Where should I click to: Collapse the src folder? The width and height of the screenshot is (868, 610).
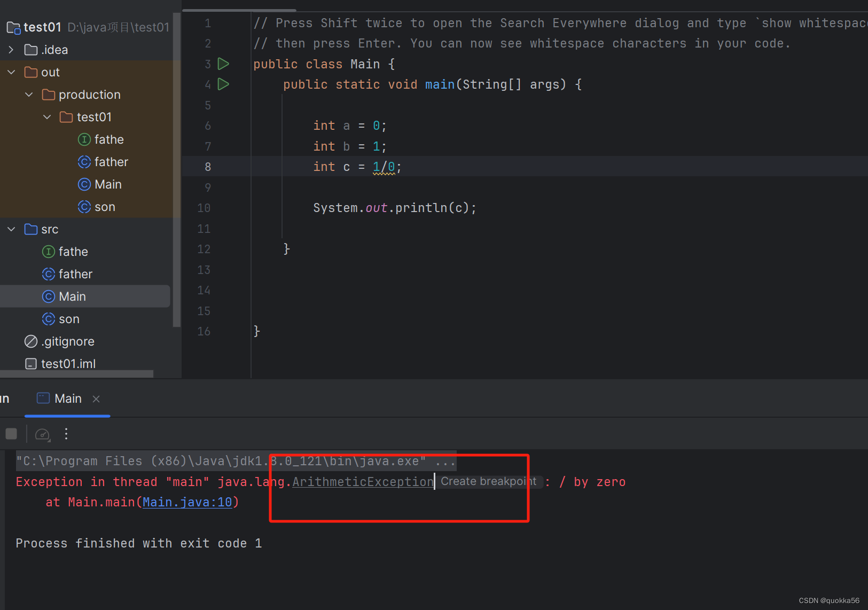pos(11,229)
